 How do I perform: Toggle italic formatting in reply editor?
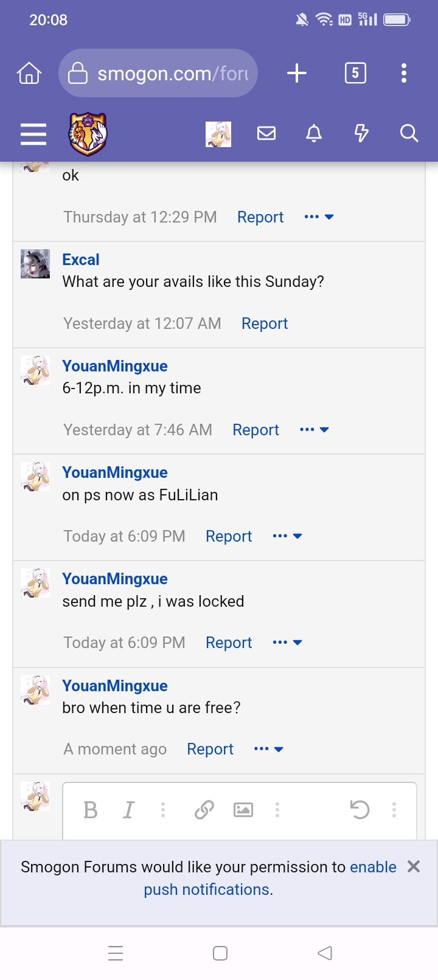128,810
